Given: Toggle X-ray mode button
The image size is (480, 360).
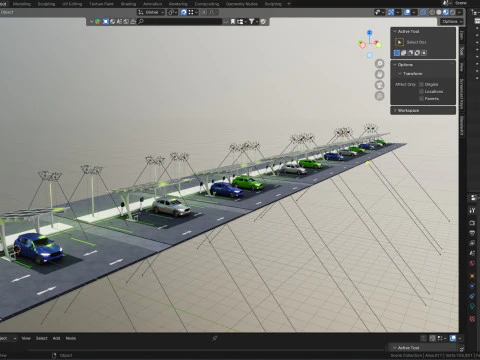Looking at the screenshot, I should [x=423, y=12].
